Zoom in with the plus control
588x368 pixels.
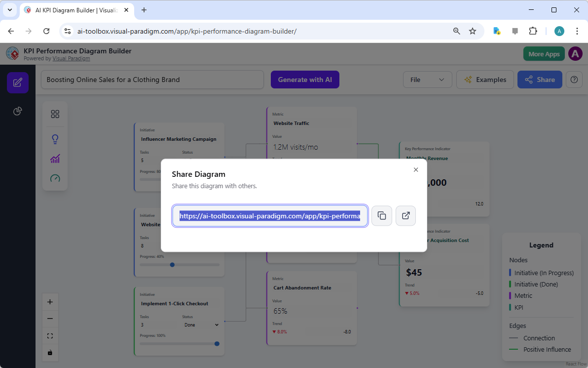tap(50, 301)
